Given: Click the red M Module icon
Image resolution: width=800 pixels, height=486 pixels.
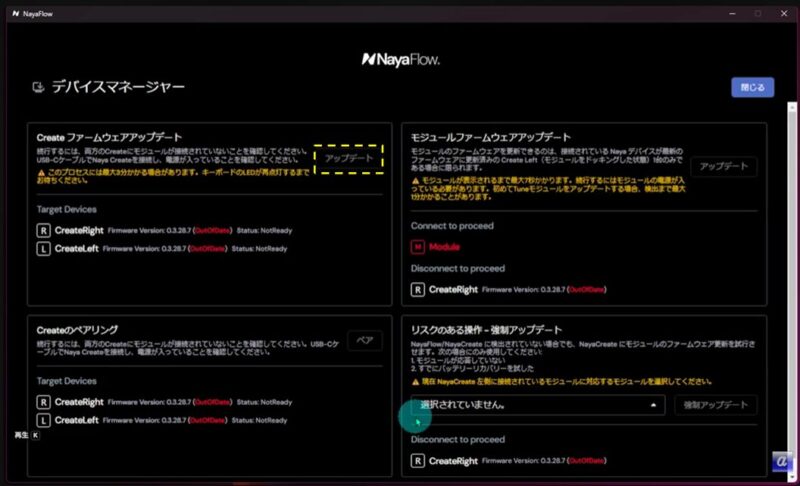Looking at the screenshot, I should [418, 246].
